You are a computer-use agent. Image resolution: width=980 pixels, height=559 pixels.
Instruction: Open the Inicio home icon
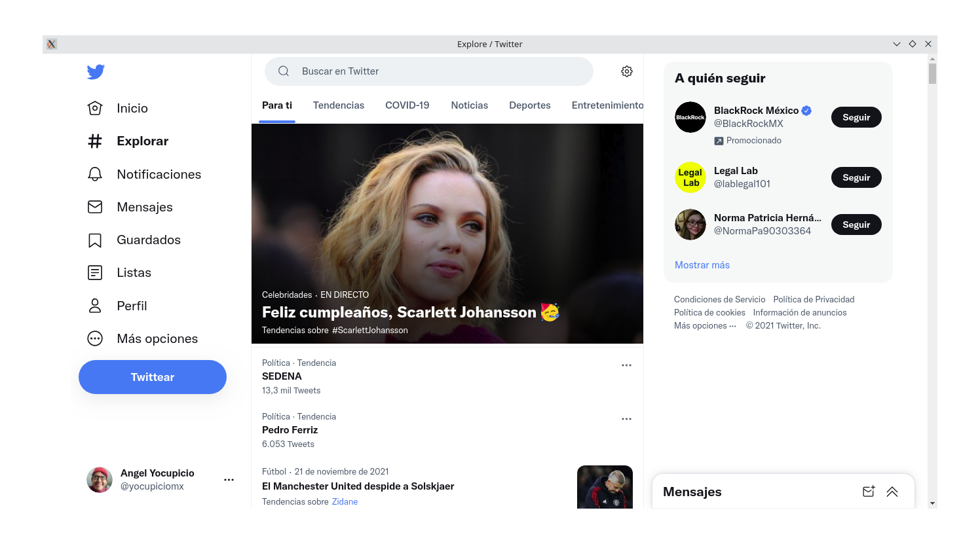[95, 108]
